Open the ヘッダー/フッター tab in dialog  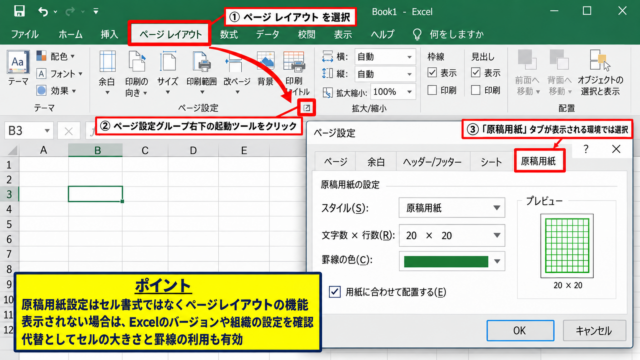coord(433,162)
